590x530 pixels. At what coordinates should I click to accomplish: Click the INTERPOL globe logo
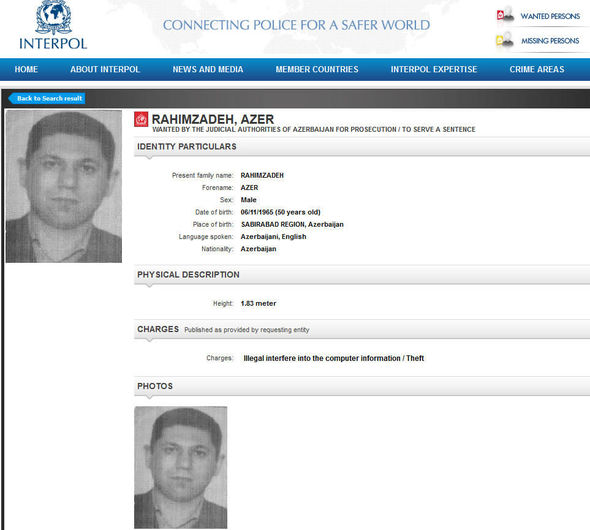click(53, 17)
